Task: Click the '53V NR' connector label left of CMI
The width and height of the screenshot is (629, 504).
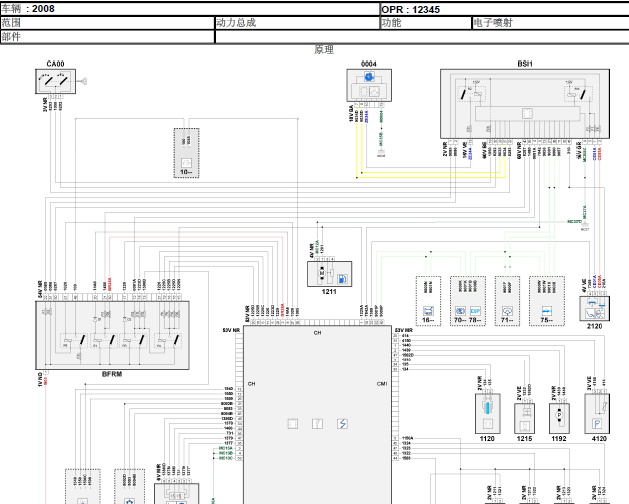Action: tap(231, 330)
